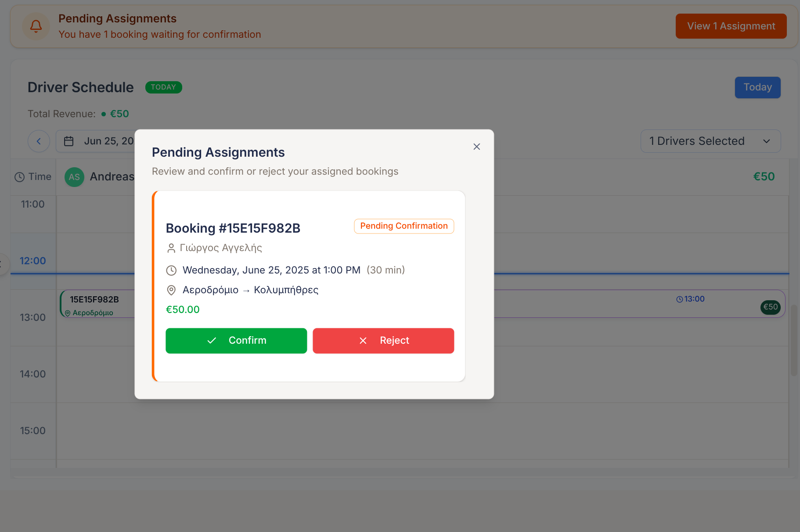Click the View 1 Assignment button
Viewport: 800px width, 532px height.
(731, 26)
